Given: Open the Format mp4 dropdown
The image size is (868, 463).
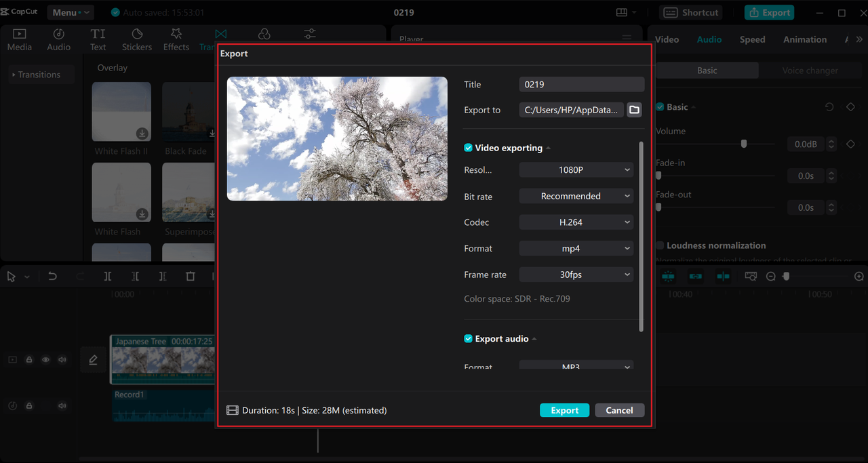Looking at the screenshot, I should click(x=576, y=249).
